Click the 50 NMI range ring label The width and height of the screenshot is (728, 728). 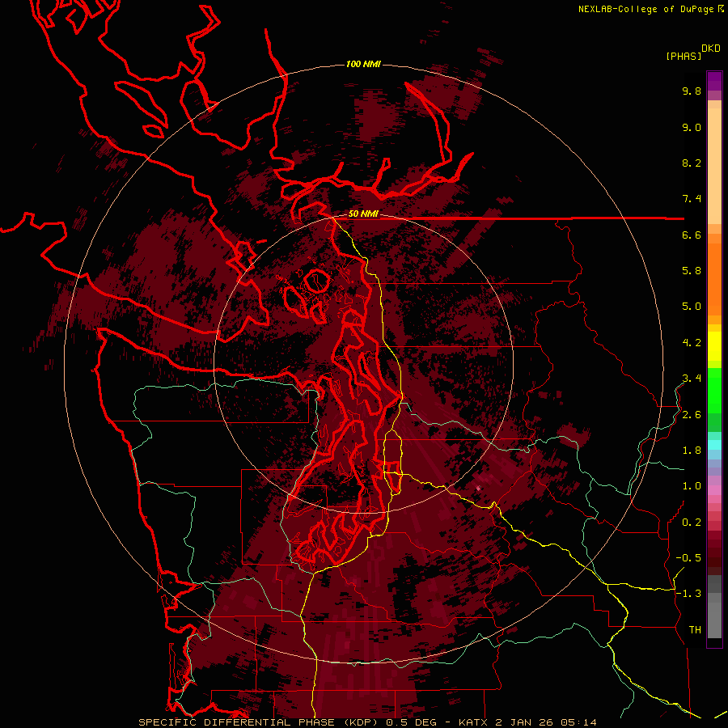363,214
